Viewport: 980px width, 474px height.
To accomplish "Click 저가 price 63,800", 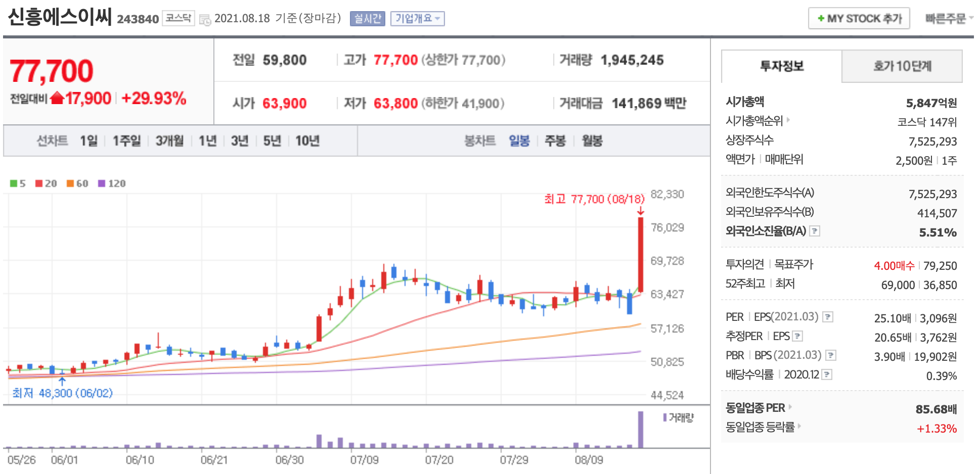I will [395, 104].
